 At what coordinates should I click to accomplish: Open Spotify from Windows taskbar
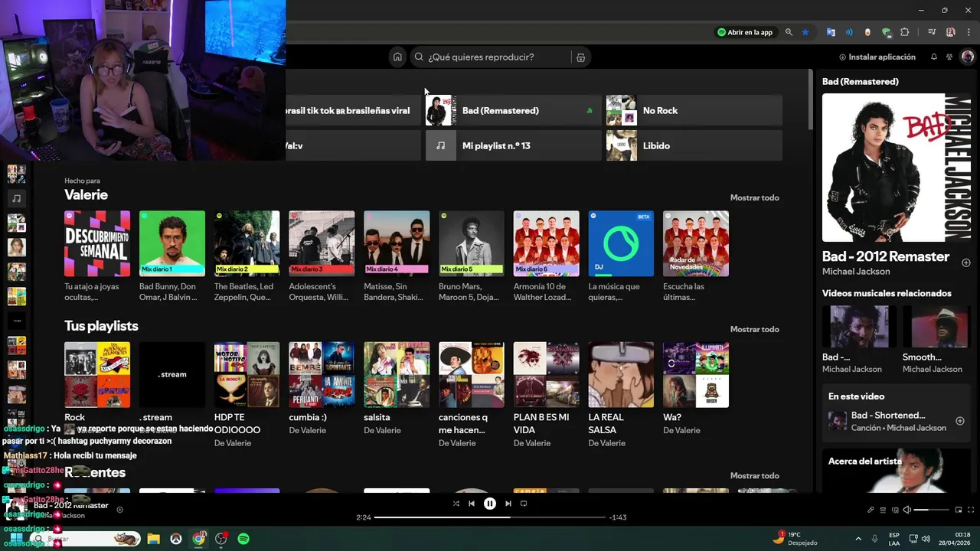coord(243,539)
